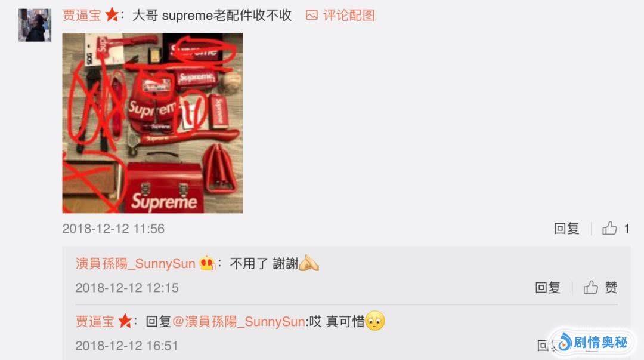Click the red star badge beside the top 贾逼宝 username
Screen dimensions: 644x360
(112, 15)
